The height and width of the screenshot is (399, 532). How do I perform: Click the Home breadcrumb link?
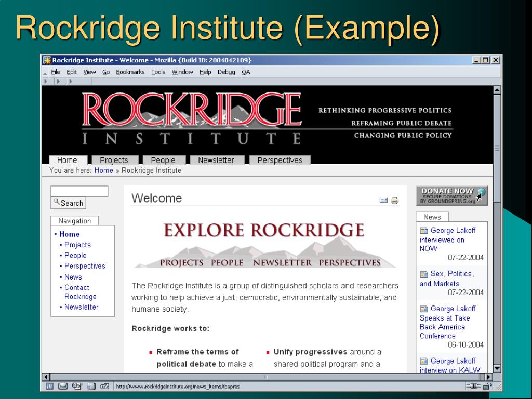click(x=103, y=170)
